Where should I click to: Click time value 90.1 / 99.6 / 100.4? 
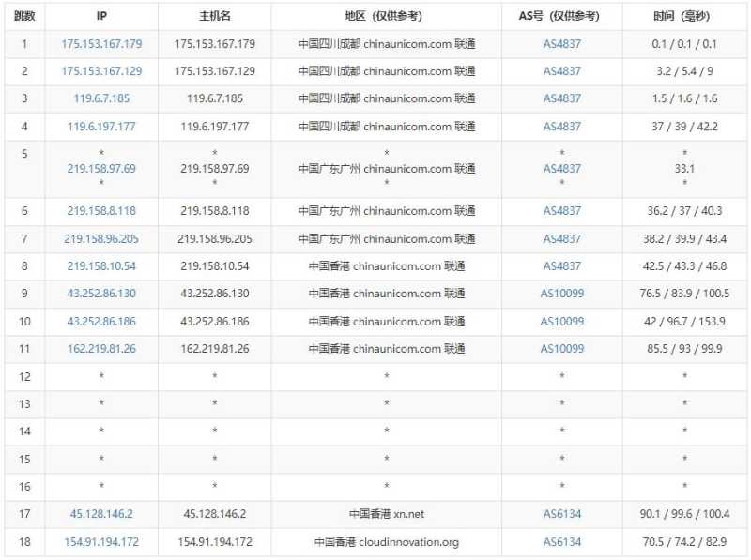[x=684, y=514]
